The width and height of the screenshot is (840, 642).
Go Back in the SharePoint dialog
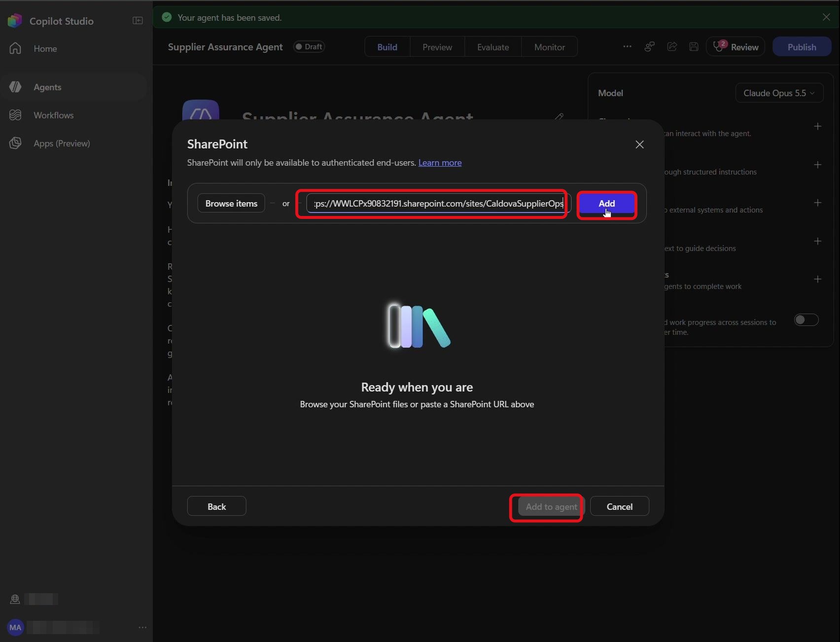pyautogui.click(x=216, y=506)
